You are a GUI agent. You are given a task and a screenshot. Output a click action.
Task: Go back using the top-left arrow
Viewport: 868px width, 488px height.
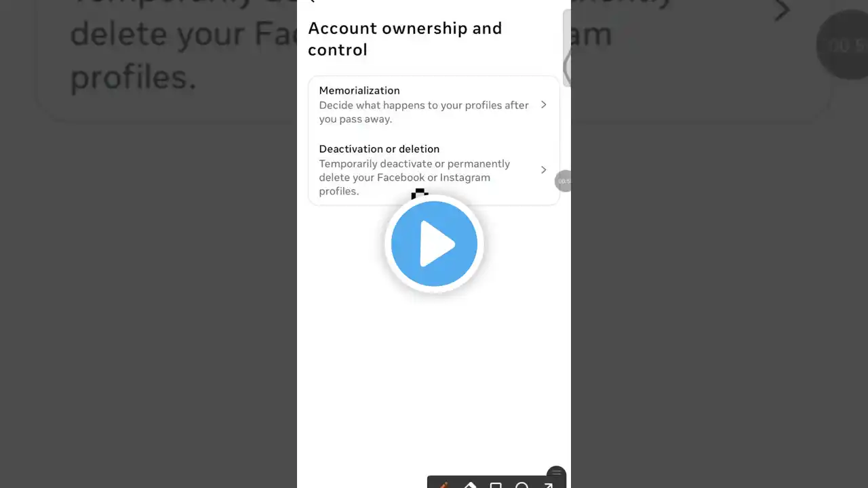click(x=312, y=2)
